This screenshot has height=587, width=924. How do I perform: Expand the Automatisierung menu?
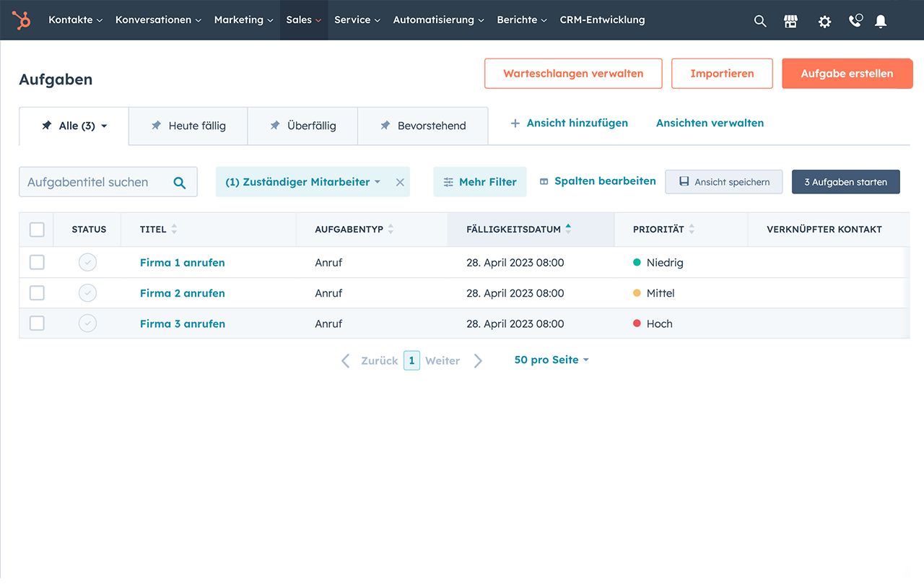tap(439, 20)
